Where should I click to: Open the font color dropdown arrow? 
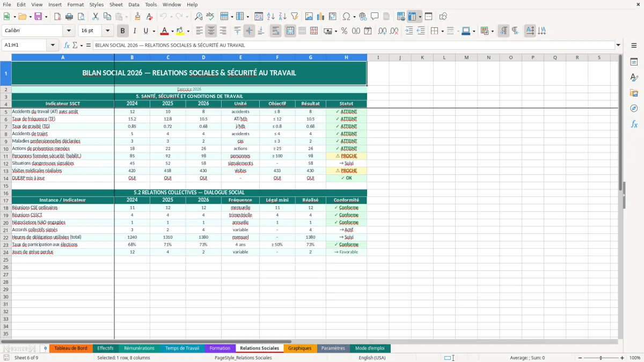[x=172, y=31]
